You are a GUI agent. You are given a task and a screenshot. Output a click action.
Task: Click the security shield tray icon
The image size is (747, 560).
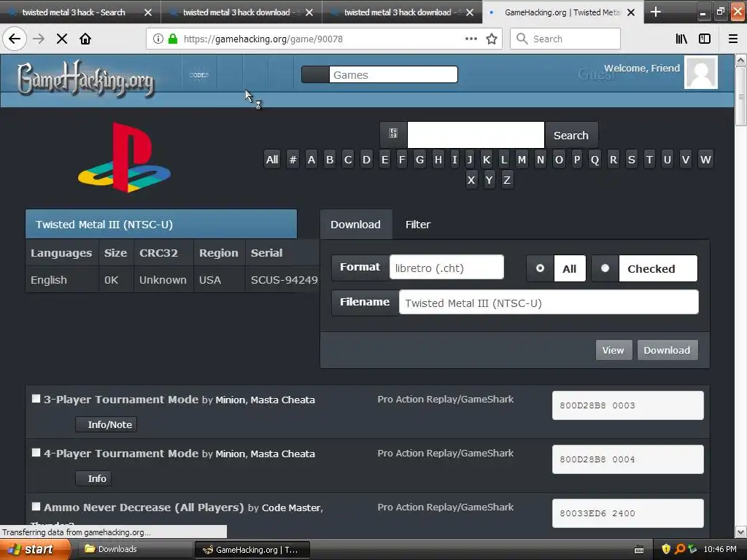666,549
